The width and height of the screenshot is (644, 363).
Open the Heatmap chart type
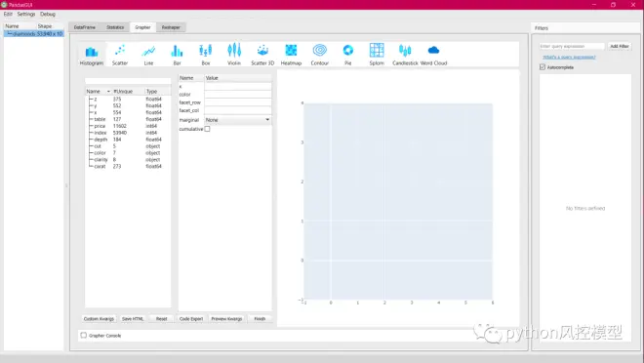coord(291,55)
